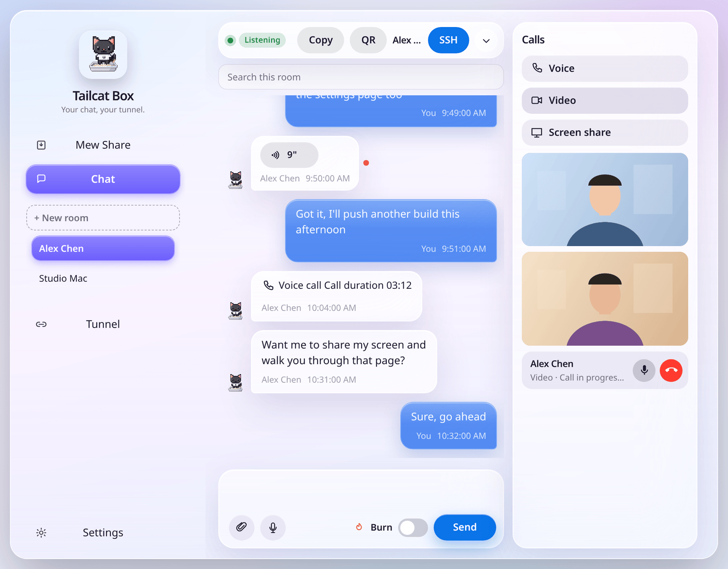Play the 9" voice message

tap(289, 155)
